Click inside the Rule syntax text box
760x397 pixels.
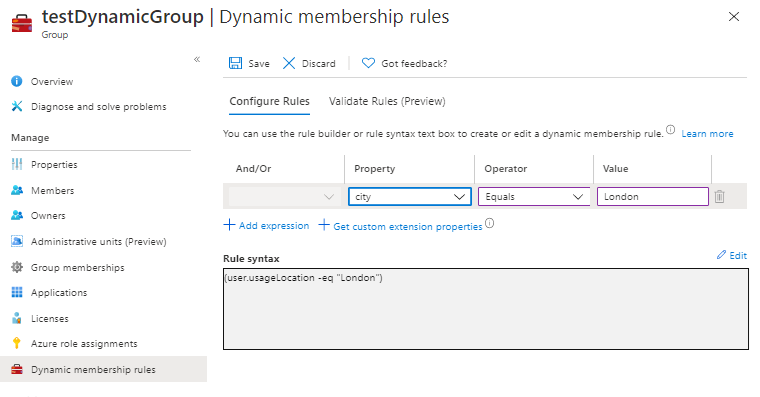point(486,309)
